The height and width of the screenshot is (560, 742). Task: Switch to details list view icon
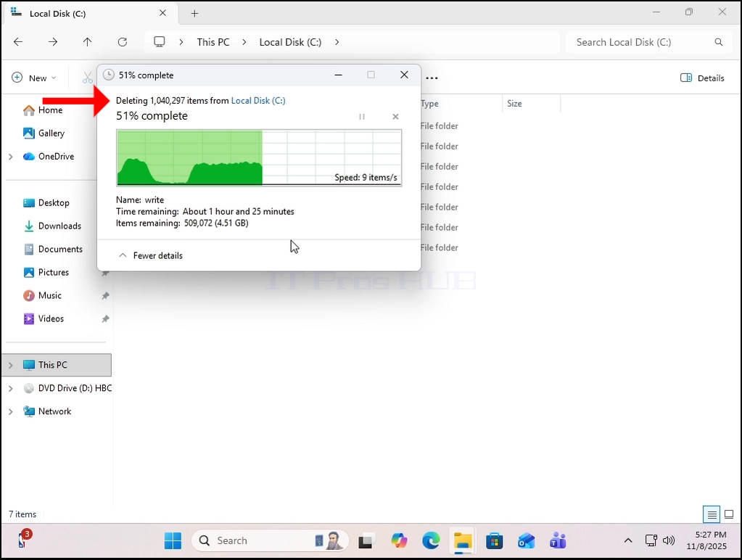tap(712, 514)
